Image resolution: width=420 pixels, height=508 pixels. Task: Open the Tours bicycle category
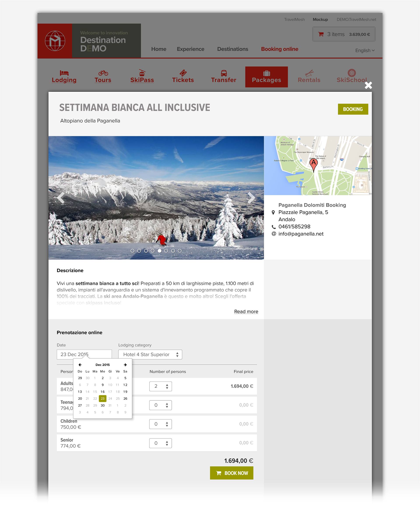tap(103, 77)
